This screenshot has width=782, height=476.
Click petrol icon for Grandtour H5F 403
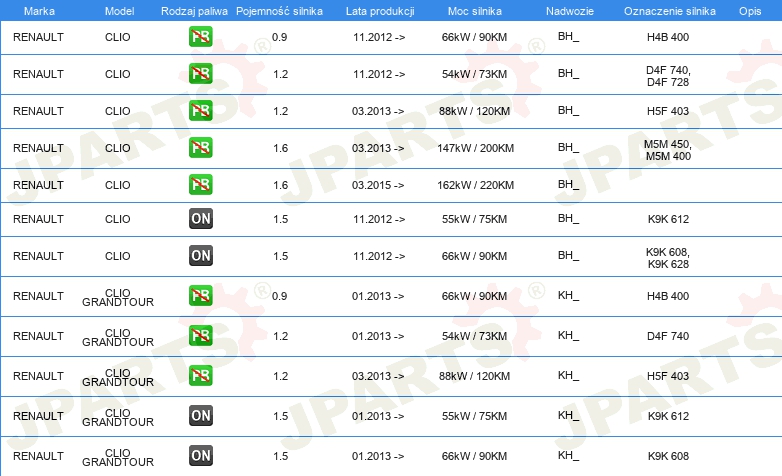[200, 375]
